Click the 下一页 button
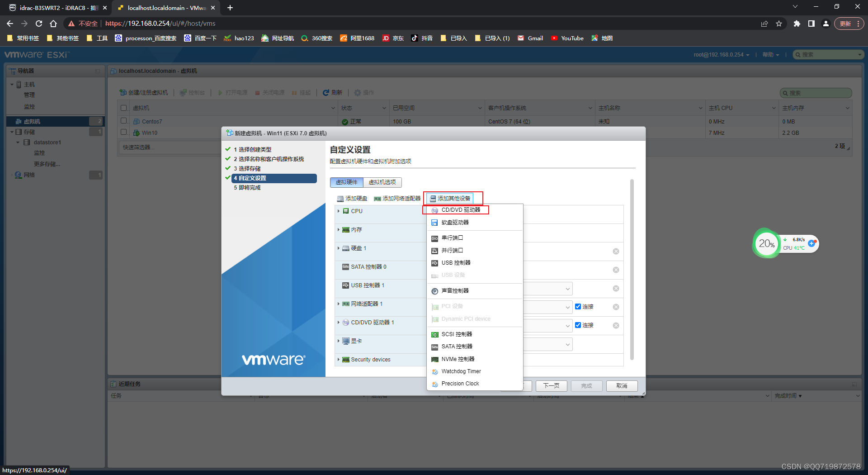 click(552, 386)
